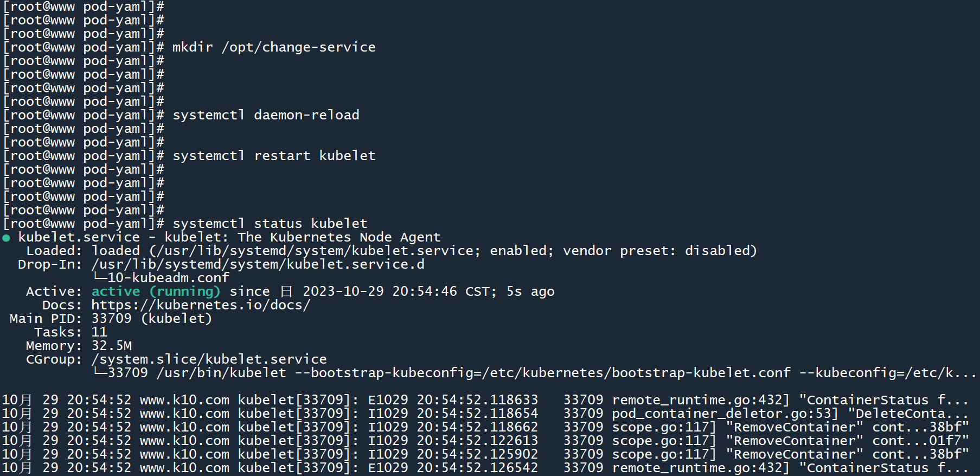The width and height of the screenshot is (980, 476).
Task: Click the tree branch symbol before 10-kubeadm.conf
Action: pyautogui.click(x=99, y=278)
